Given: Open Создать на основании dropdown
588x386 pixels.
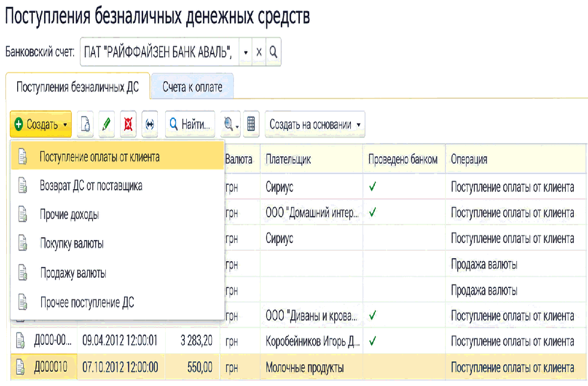Looking at the screenshot, I should (315, 124).
